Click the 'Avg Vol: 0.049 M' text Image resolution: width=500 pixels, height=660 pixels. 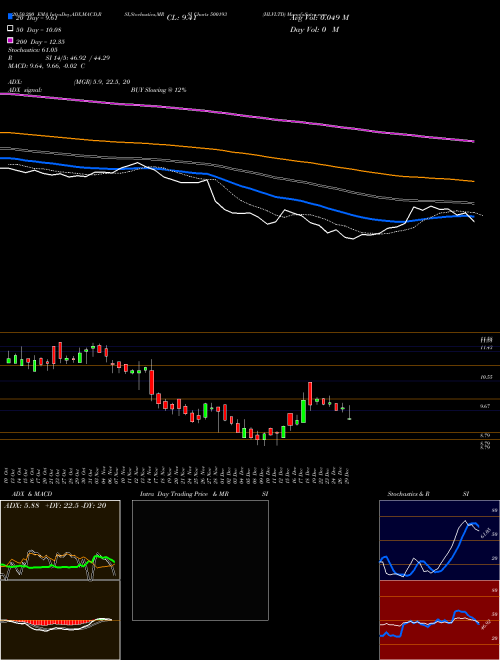pyautogui.click(x=319, y=18)
